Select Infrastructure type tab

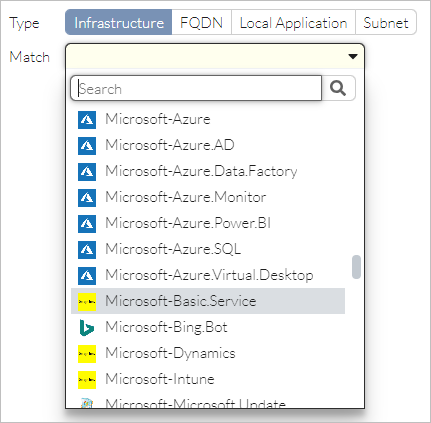(x=119, y=22)
